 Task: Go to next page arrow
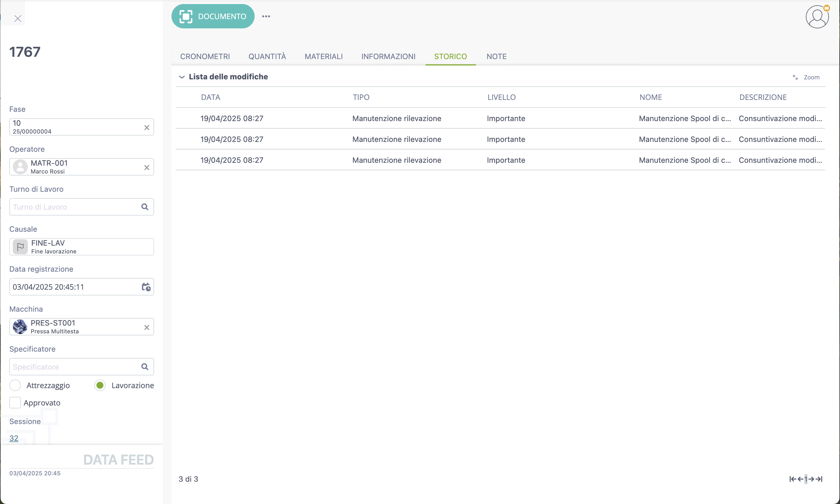pyautogui.click(x=812, y=479)
